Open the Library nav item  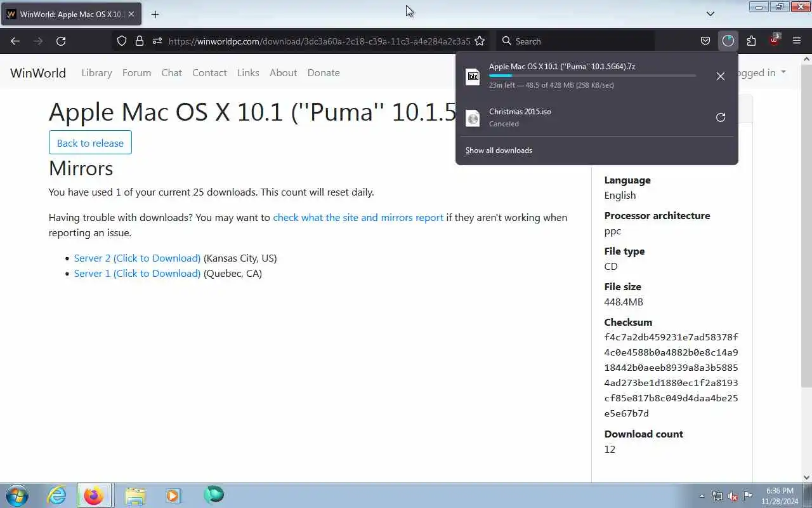[x=96, y=72]
